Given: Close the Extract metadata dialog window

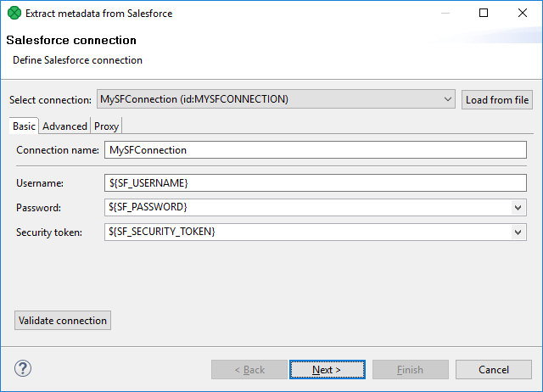Looking at the screenshot, I should tap(523, 14).
